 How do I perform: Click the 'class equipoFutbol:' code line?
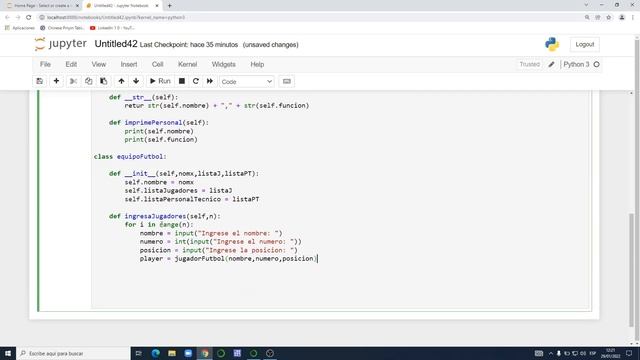click(x=130, y=157)
